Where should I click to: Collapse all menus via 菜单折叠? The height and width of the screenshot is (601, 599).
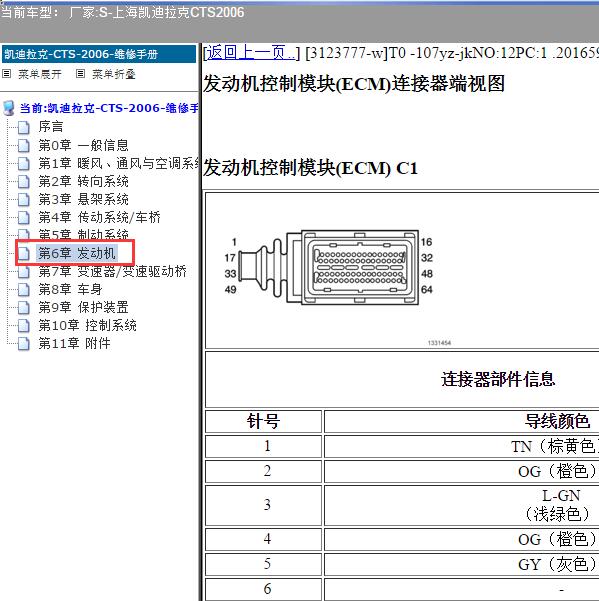point(114,74)
